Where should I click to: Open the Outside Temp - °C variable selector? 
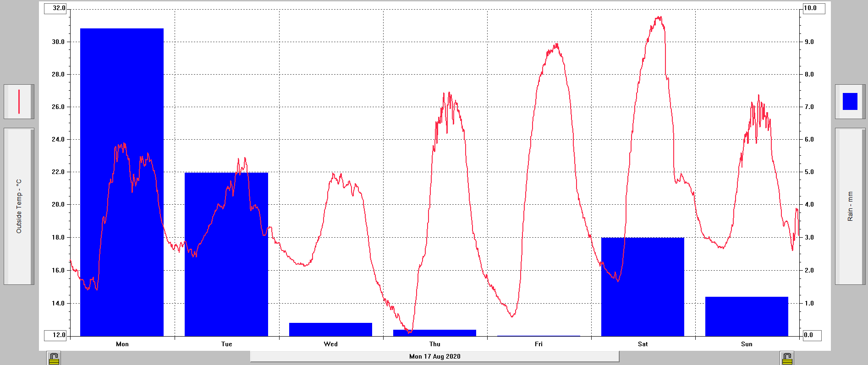coord(19,206)
